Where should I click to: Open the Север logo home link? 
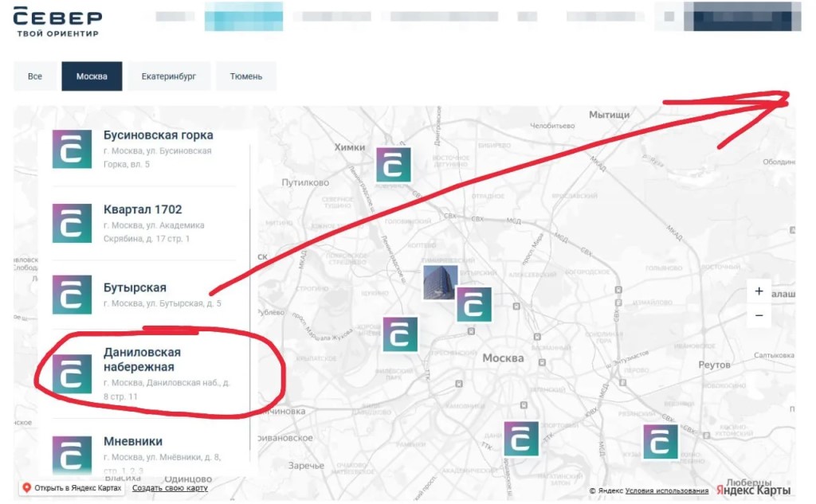[57, 21]
